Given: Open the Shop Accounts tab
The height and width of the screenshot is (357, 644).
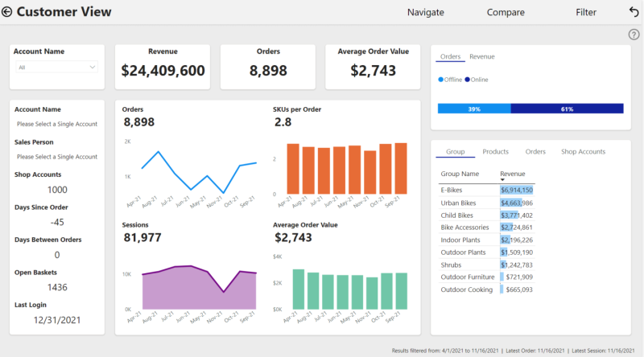Looking at the screenshot, I should pyautogui.click(x=583, y=151).
